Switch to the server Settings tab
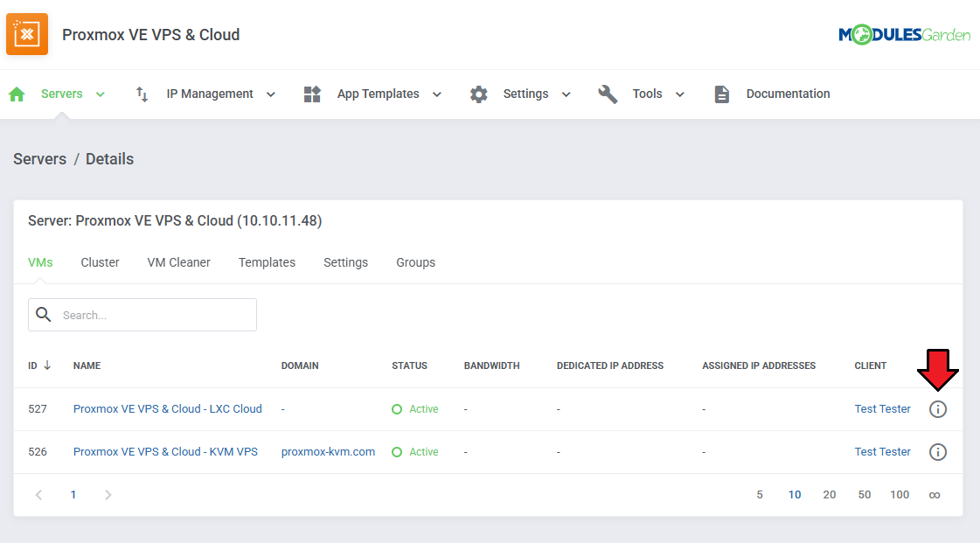The height and width of the screenshot is (543, 980). tap(345, 262)
